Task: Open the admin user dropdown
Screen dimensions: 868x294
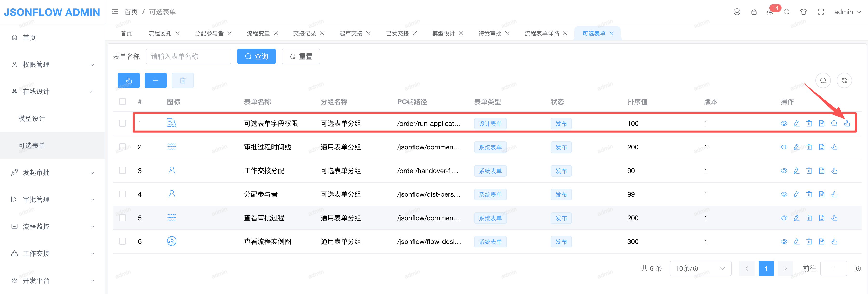Action: [847, 12]
